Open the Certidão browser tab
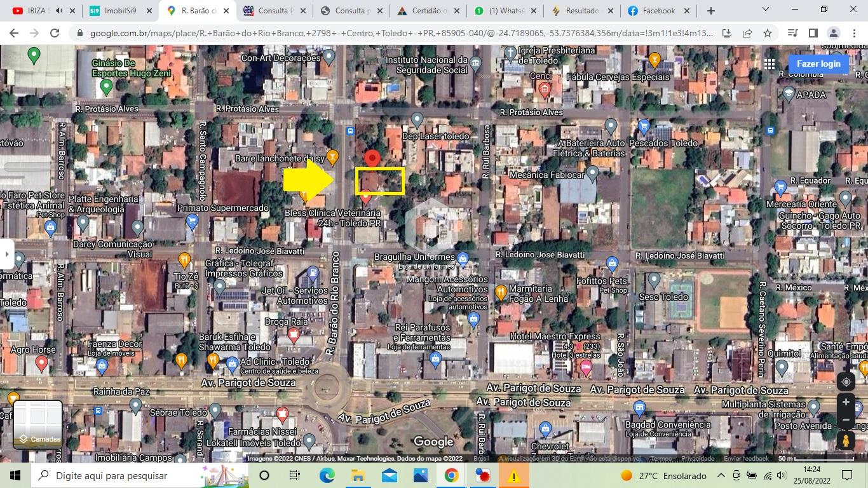868x488 pixels. (430, 11)
